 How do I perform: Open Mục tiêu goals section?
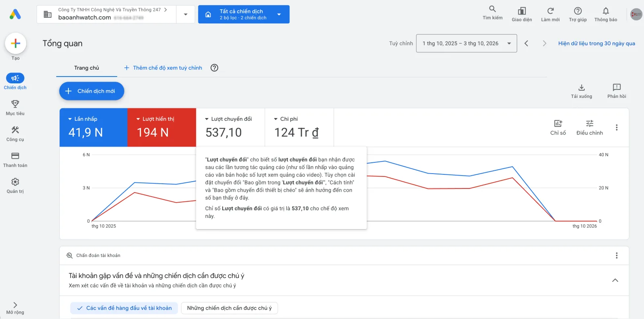click(x=15, y=108)
